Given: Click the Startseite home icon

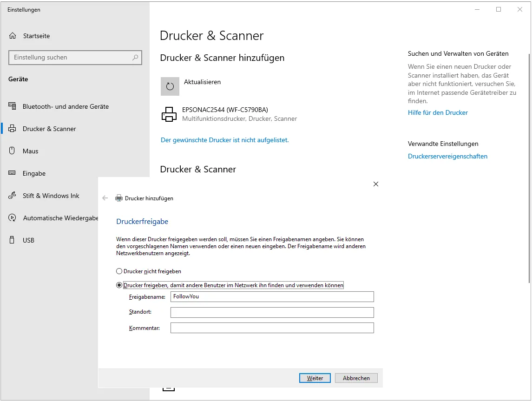Looking at the screenshot, I should click(13, 36).
